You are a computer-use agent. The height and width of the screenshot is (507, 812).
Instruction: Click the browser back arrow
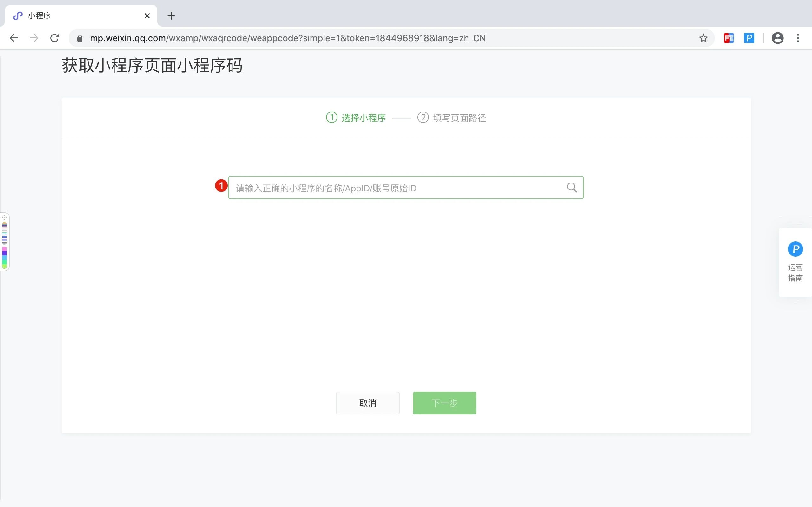point(14,38)
